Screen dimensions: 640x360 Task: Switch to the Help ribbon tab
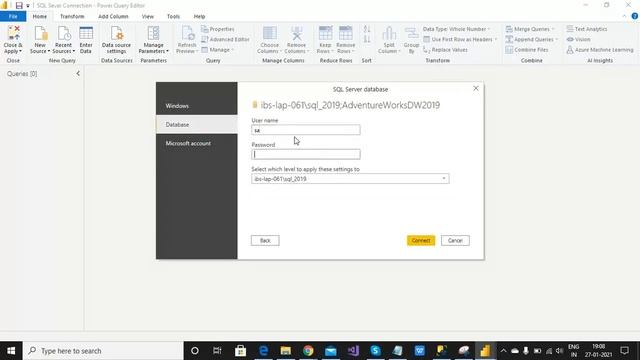(199, 16)
